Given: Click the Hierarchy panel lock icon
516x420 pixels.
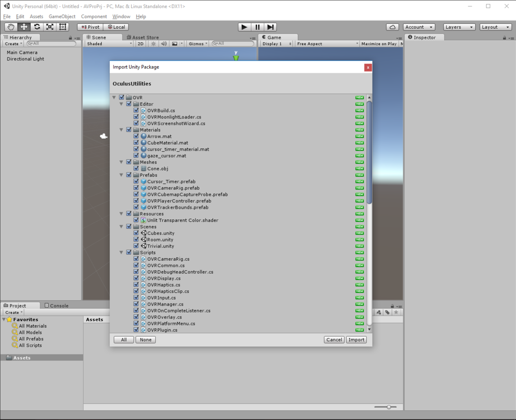Looking at the screenshot, I should pos(70,38).
